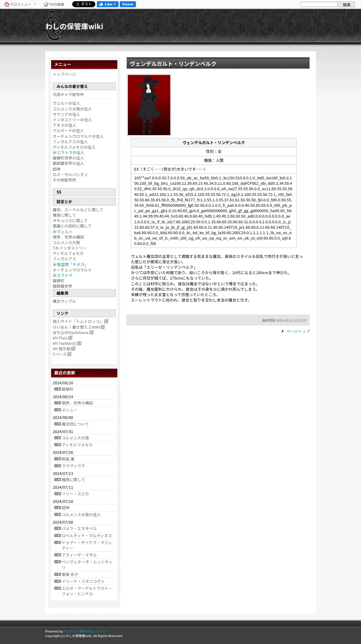The image size is (361, 644).
Task: Click external link icon beside MY Twitter(X)
Action: pyautogui.click(x=79, y=343)
